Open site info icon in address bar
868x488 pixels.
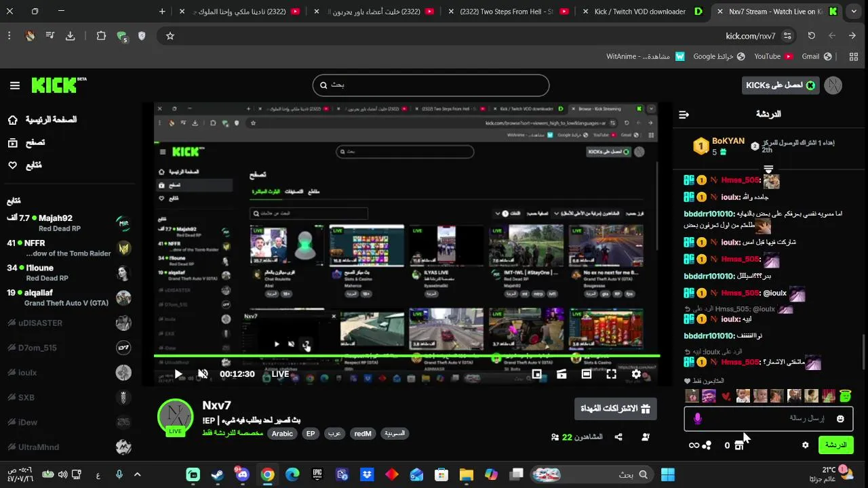pos(787,36)
